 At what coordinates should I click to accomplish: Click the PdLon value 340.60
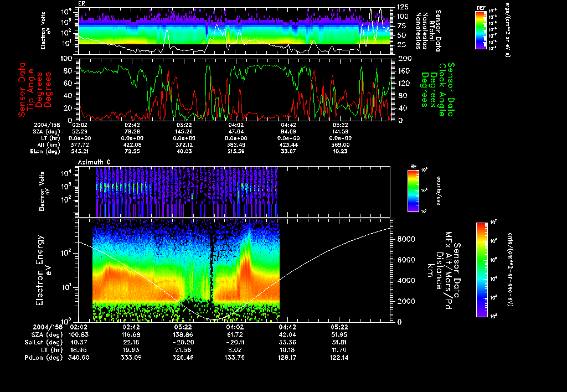click(78, 358)
